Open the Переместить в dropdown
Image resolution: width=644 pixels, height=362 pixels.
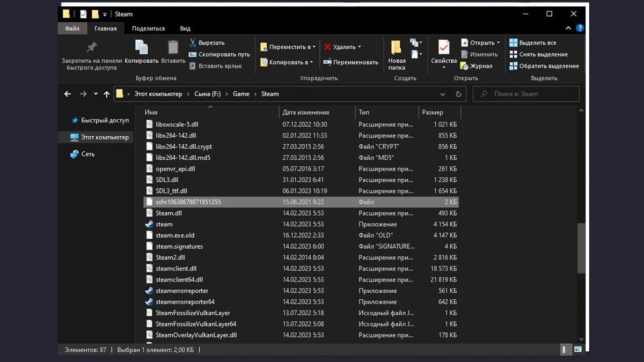click(x=287, y=47)
